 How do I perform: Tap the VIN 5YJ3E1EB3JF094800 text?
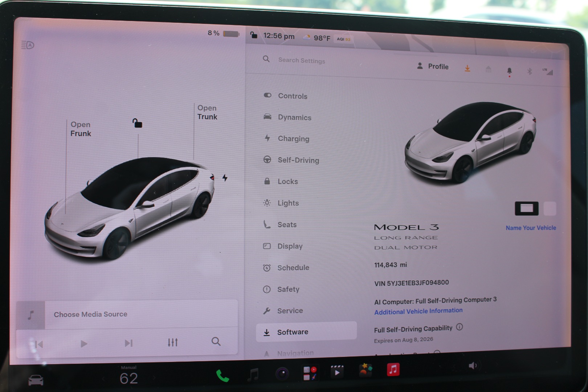(x=412, y=283)
